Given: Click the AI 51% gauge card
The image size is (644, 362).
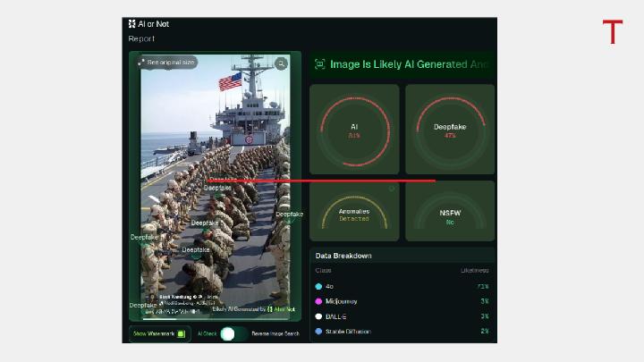Looking at the screenshot, I should (x=354, y=130).
